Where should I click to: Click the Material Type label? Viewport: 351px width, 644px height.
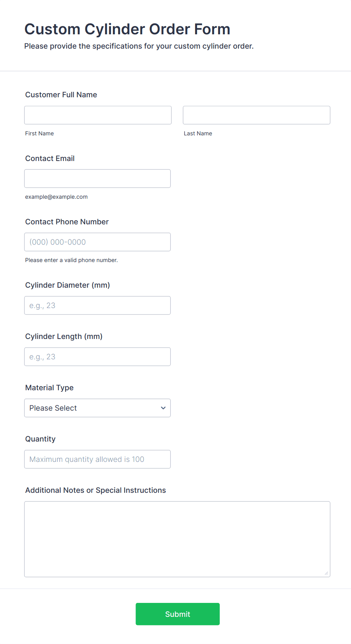pos(49,388)
